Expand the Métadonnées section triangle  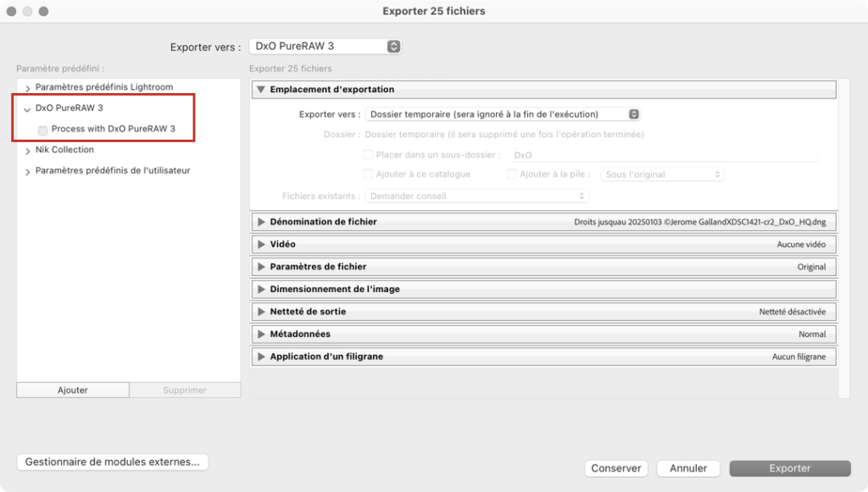(261, 334)
